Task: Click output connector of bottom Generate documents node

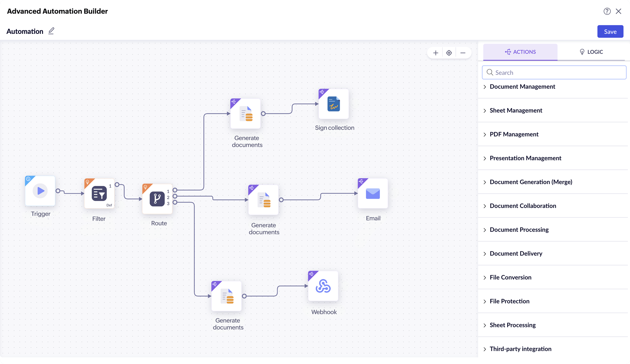Action: pos(244,296)
